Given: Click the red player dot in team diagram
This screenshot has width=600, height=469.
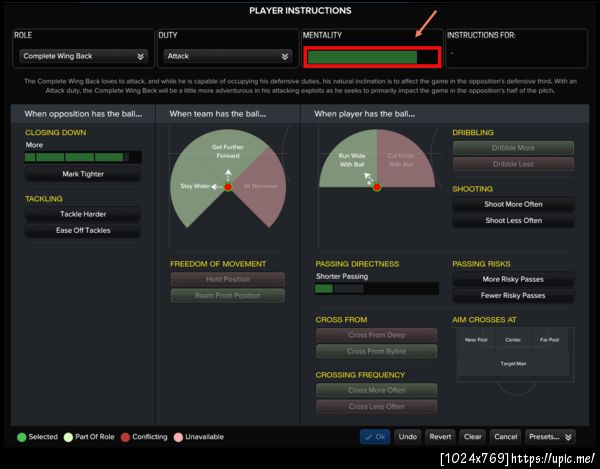Looking at the screenshot, I should (228, 187).
